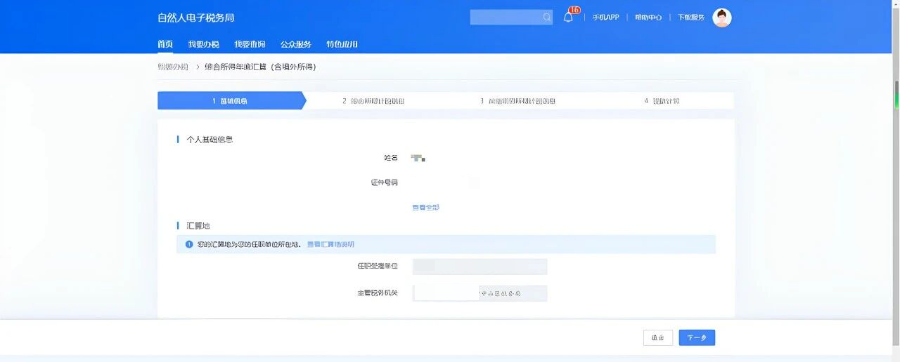Click the 下一步 button

coord(697,338)
